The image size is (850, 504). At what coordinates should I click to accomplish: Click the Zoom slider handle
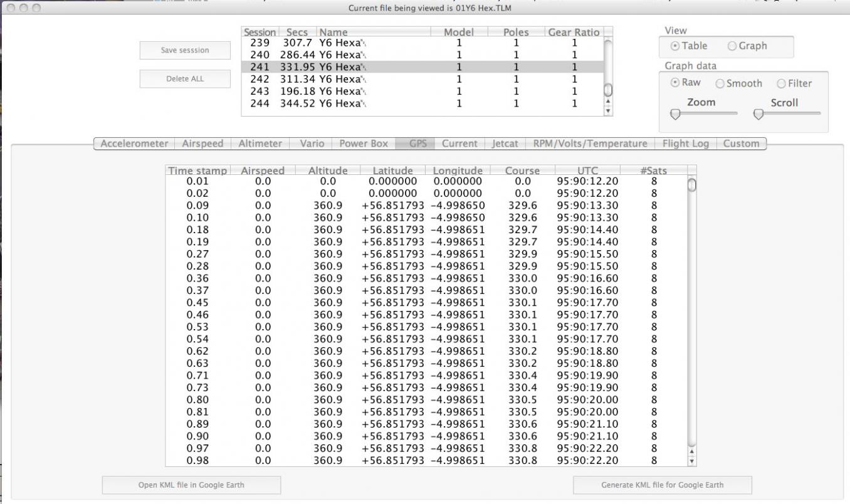(x=675, y=114)
